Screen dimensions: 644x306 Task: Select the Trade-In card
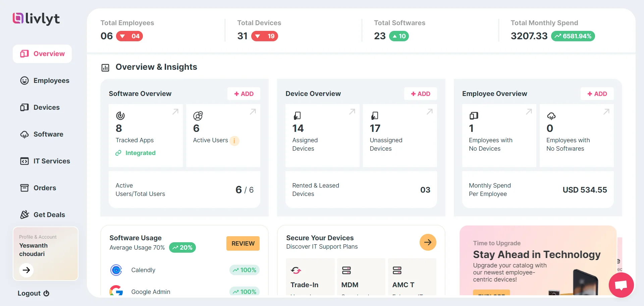(x=310, y=277)
